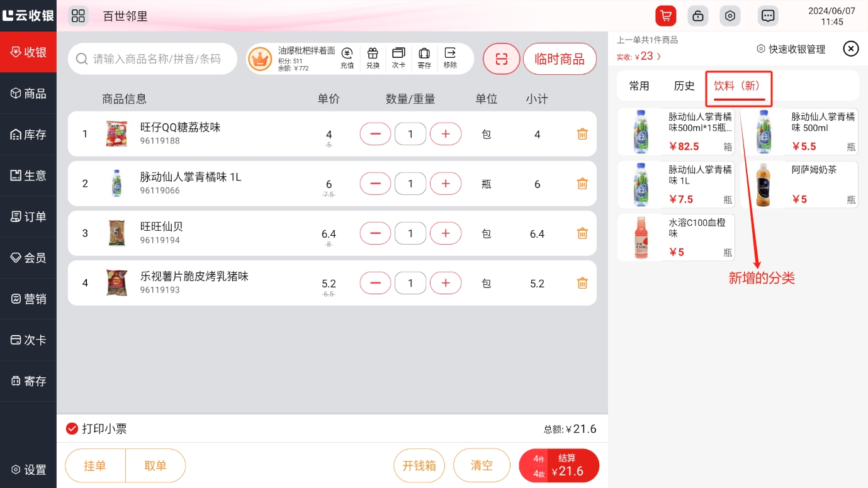Remove member using 移除 icon
This screenshot has height=488, width=868.
450,57
